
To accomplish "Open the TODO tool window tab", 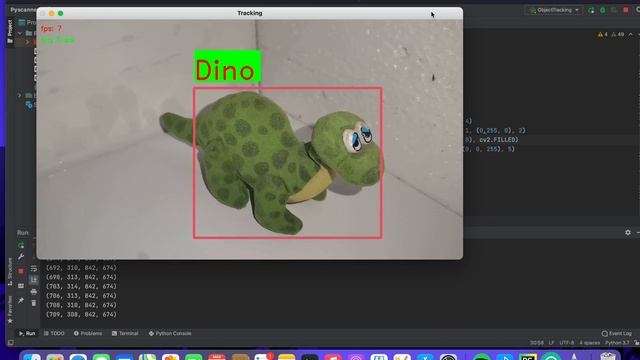I will click(x=54, y=333).
